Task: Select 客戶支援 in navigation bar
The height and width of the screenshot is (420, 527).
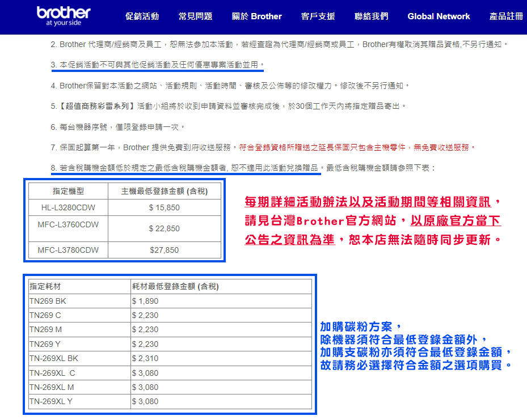Action: (318, 16)
